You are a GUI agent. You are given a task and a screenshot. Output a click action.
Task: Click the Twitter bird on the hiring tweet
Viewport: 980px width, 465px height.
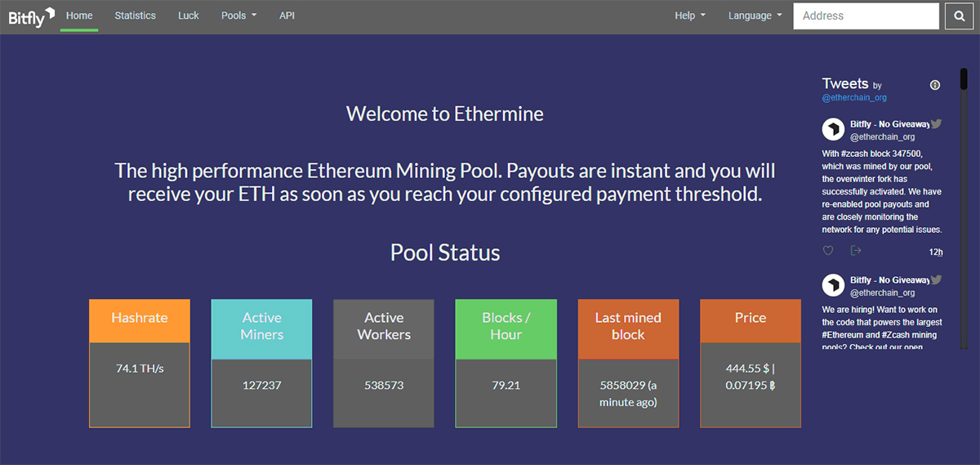click(937, 279)
